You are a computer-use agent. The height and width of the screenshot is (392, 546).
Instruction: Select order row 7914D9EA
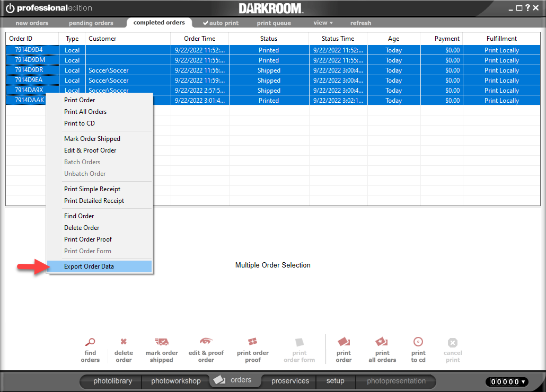tap(273, 81)
